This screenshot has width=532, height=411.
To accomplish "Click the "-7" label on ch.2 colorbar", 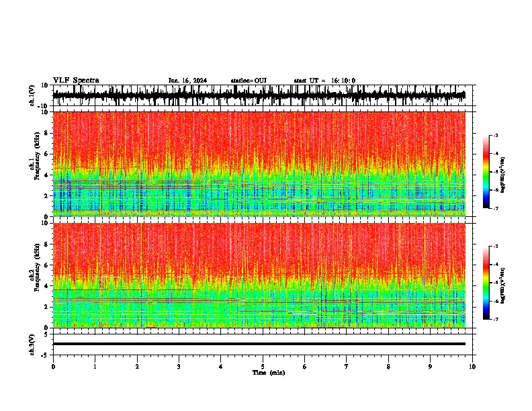I will 495,319.
